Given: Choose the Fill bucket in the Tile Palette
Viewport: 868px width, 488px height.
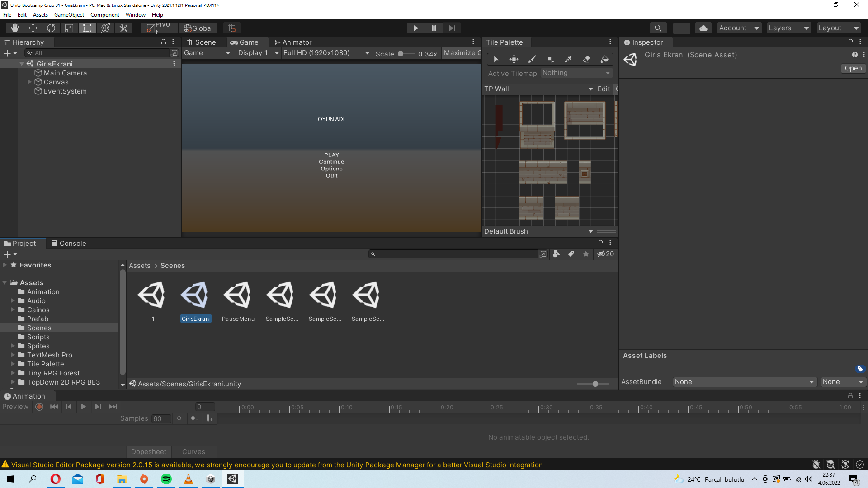Looking at the screenshot, I should pos(604,59).
